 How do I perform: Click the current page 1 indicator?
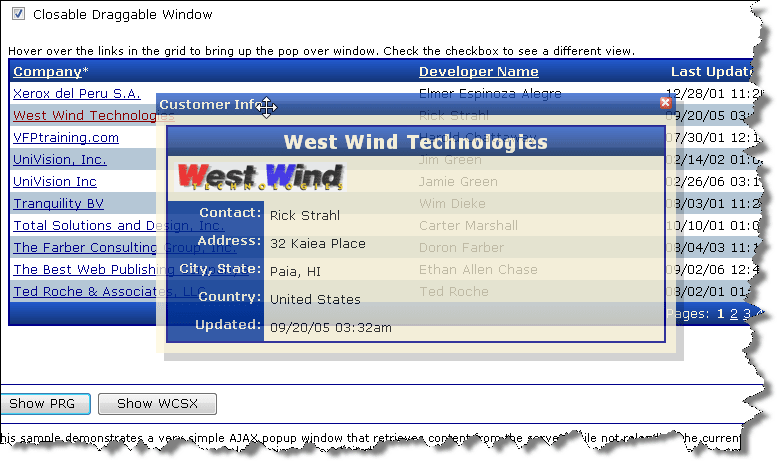[721, 314]
